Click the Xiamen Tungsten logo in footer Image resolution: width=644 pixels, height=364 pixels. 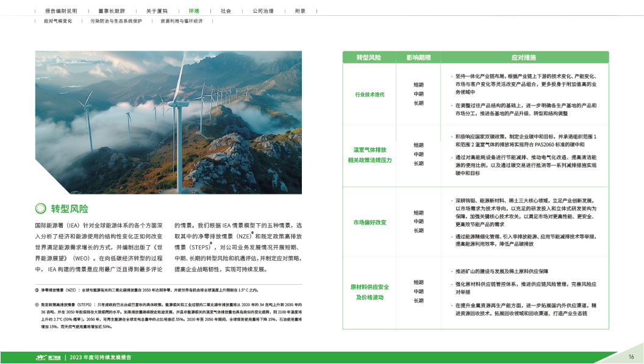(x=48, y=357)
